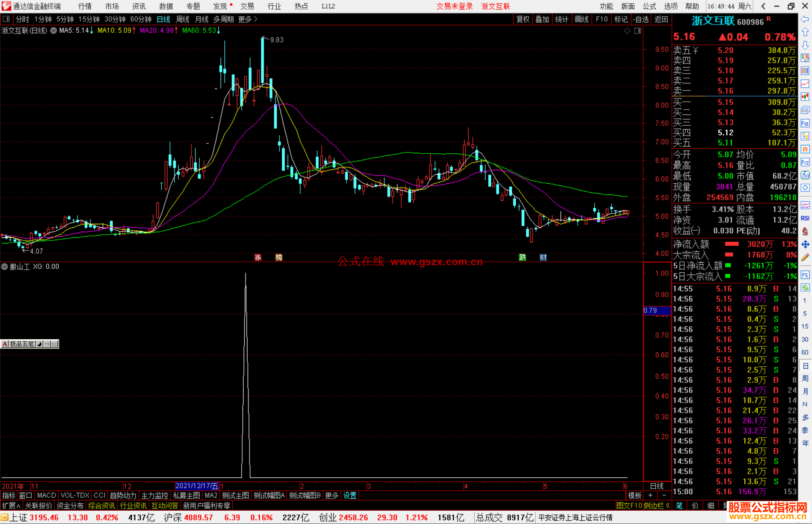This screenshot has width=812, height=524.
Task: Open the trend line chart sidebar icon
Action: pos(805,84)
